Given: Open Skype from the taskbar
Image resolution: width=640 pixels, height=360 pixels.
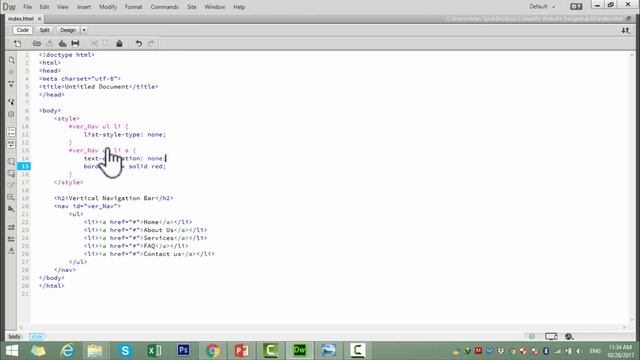Looking at the screenshot, I should click(x=125, y=351).
